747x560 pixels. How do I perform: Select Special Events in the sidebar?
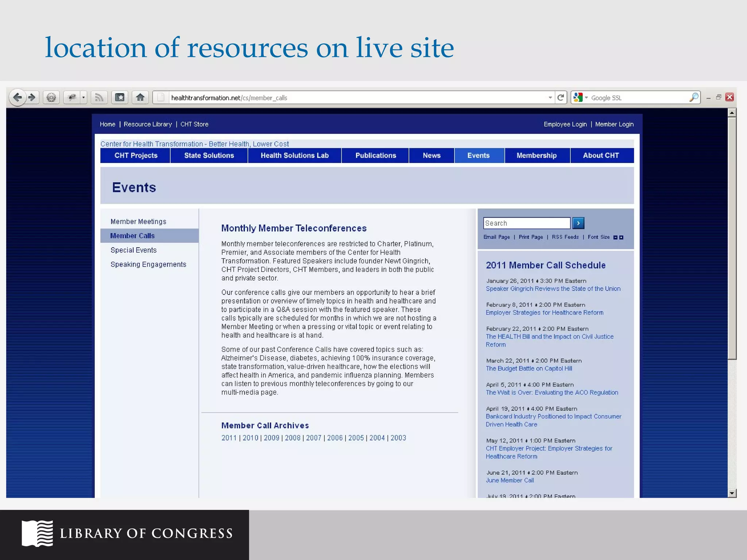(x=133, y=250)
